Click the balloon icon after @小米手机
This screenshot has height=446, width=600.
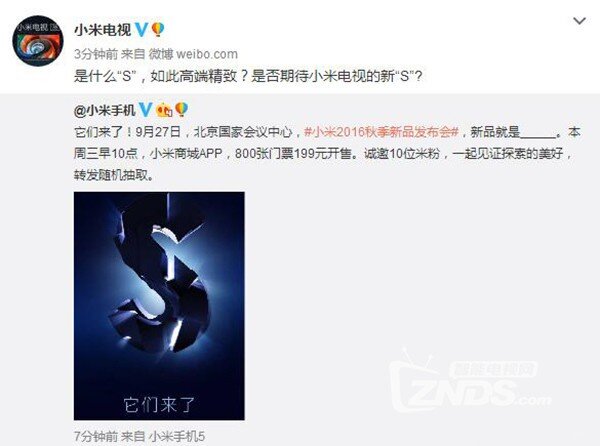(x=181, y=110)
